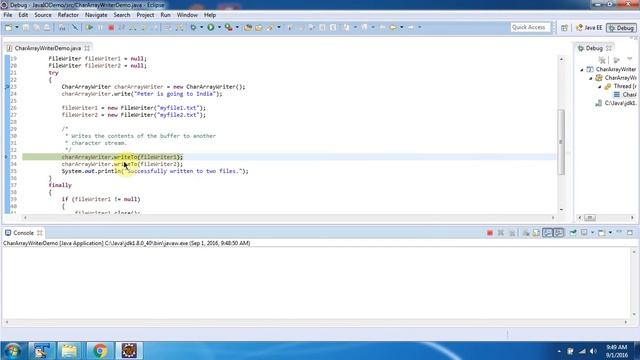Open the Display Selected Console dropdown arrow

coord(592,233)
